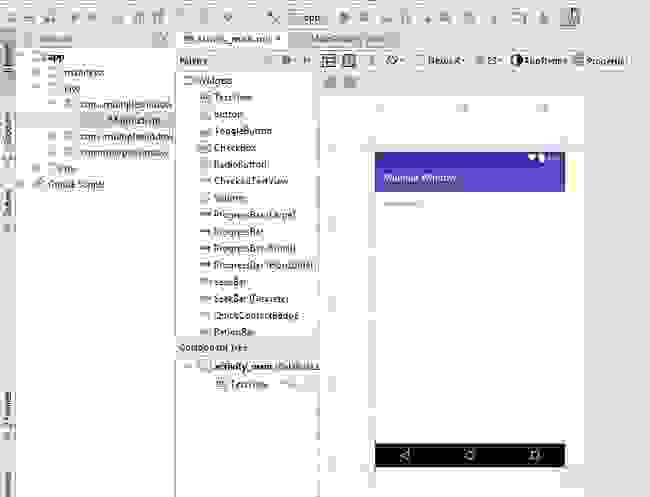Collapse the Widgets palette group
This screenshot has width=650, height=497.
point(189,81)
